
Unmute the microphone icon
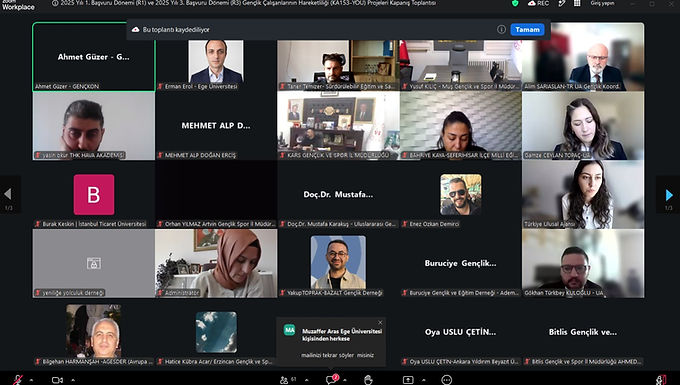tap(18, 380)
